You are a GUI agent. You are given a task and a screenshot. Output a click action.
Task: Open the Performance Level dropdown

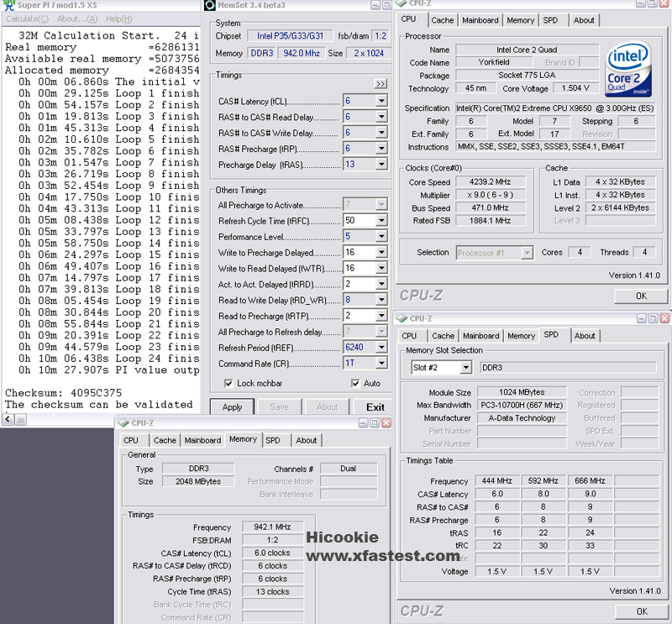coord(381,236)
